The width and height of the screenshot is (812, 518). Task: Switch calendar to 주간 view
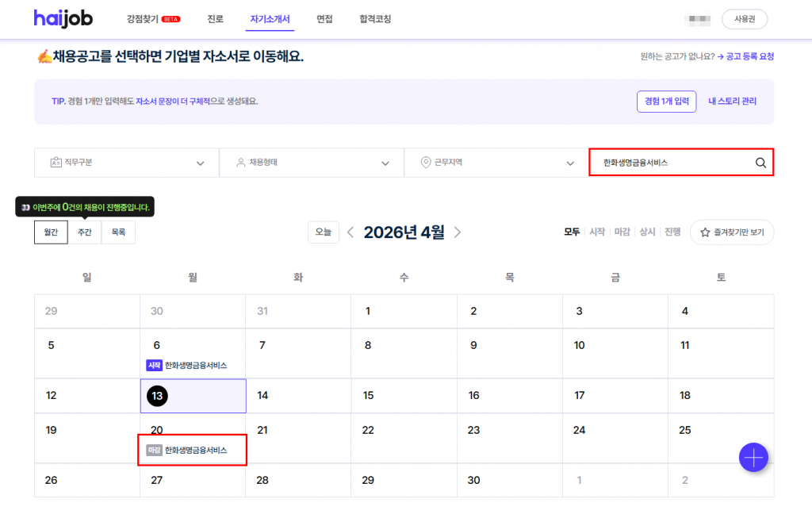(x=85, y=232)
